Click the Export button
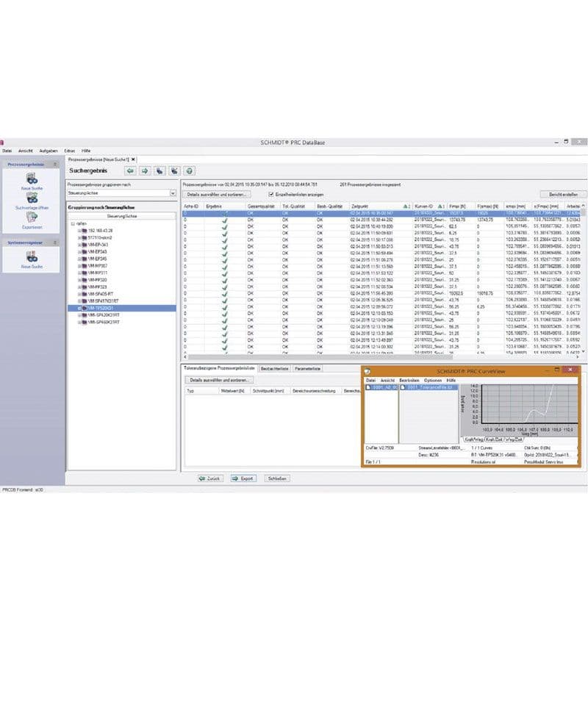Image resolution: width=588 pixels, height=715 pixels. tap(243, 478)
